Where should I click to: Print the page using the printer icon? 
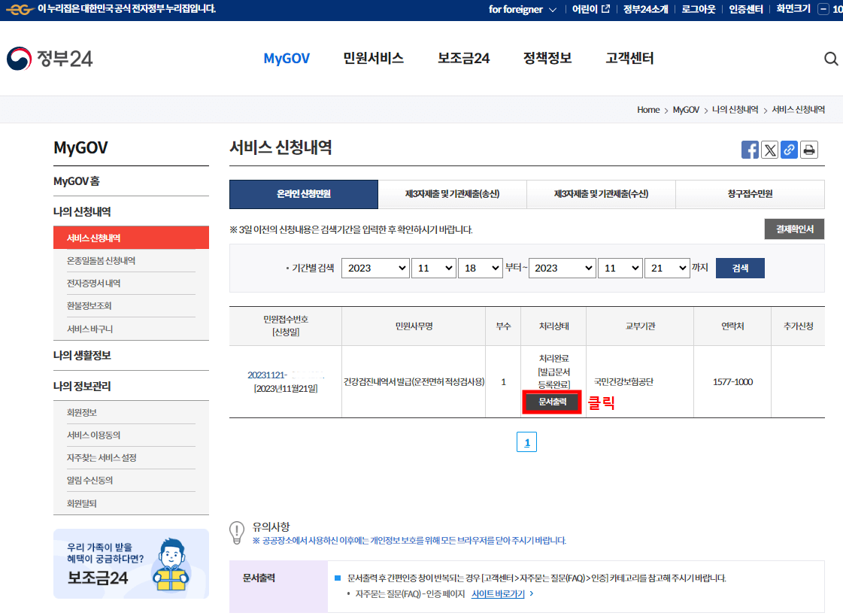tap(808, 150)
